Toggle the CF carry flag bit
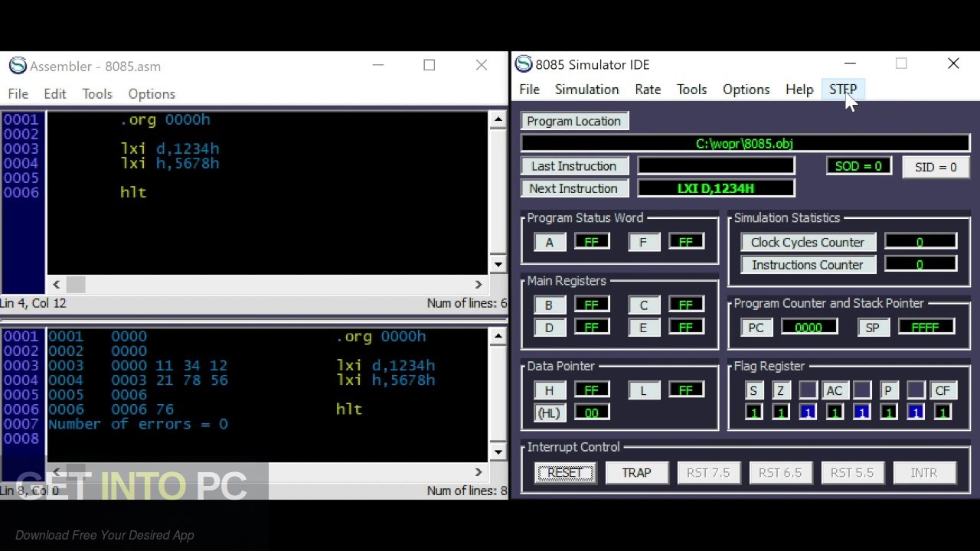This screenshot has height=551, width=980. point(942,412)
